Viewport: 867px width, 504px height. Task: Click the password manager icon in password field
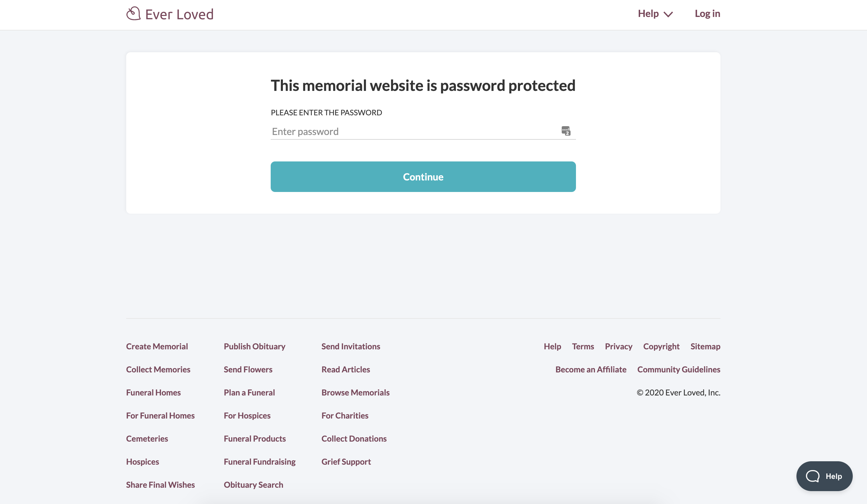coord(566,131)
